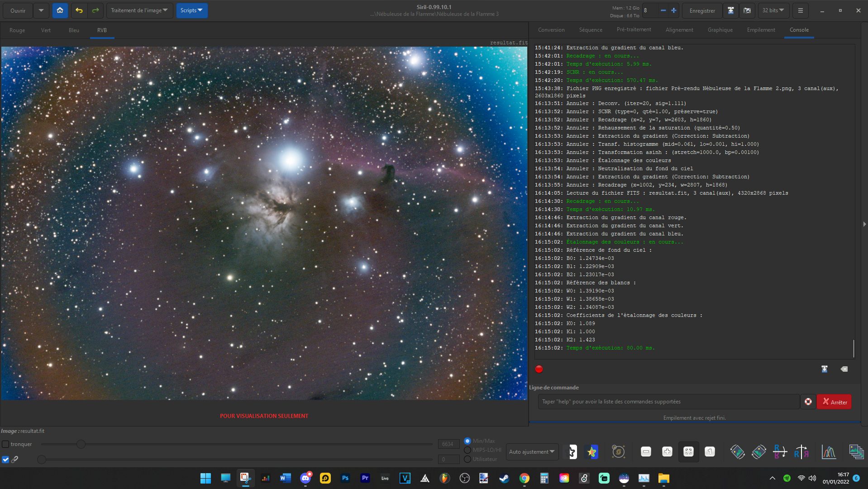The width and height of the screenshot is (868, 489).
Task: Click the chain link icon for slider linking
Action: [x=14, y=460]
